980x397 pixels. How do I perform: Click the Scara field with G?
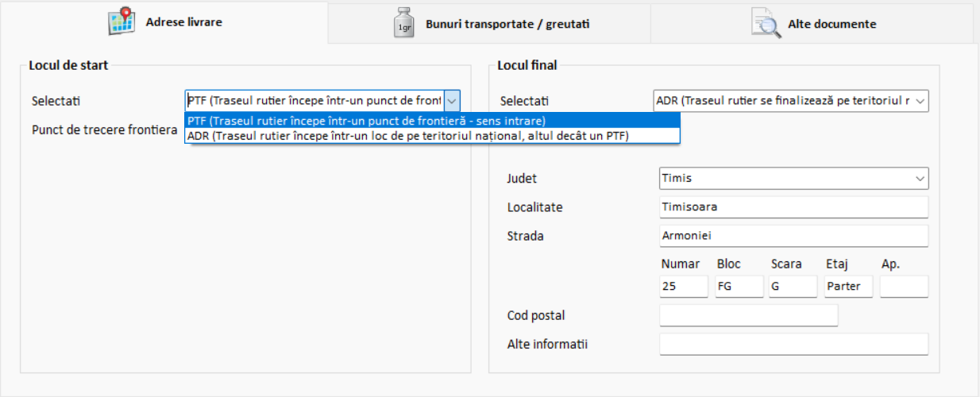click(x=793, y=287)
